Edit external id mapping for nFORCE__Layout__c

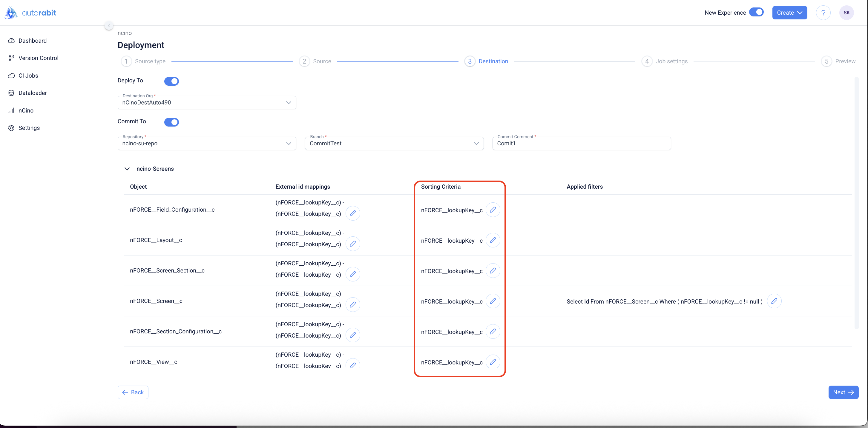pos(352,244)
